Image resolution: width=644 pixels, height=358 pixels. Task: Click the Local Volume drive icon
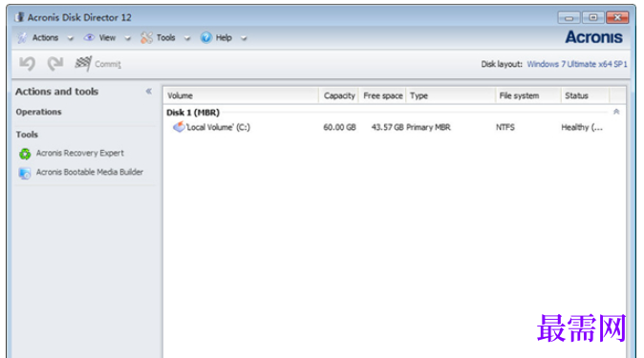(x=179, y=127)
